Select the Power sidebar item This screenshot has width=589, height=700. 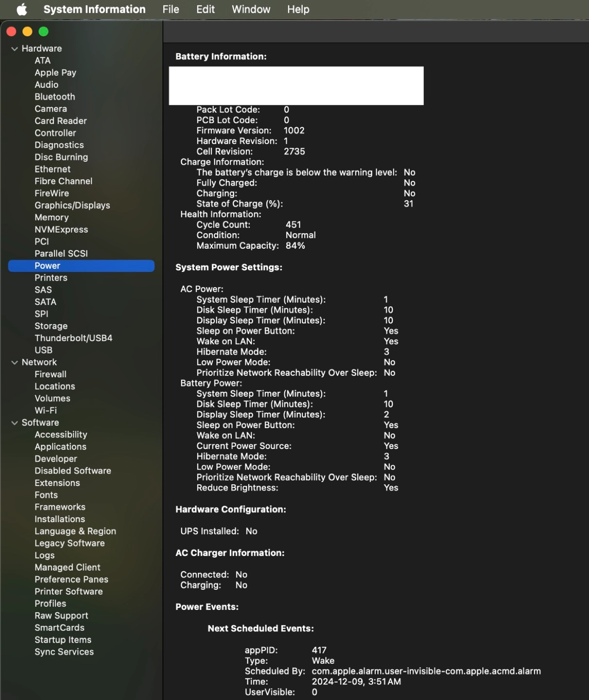coord(47,265)
